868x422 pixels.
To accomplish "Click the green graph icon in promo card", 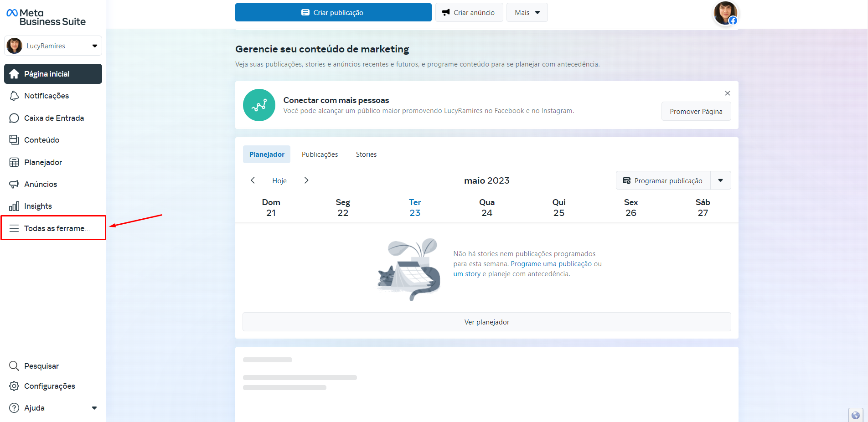I will click(x=259, y=105).
